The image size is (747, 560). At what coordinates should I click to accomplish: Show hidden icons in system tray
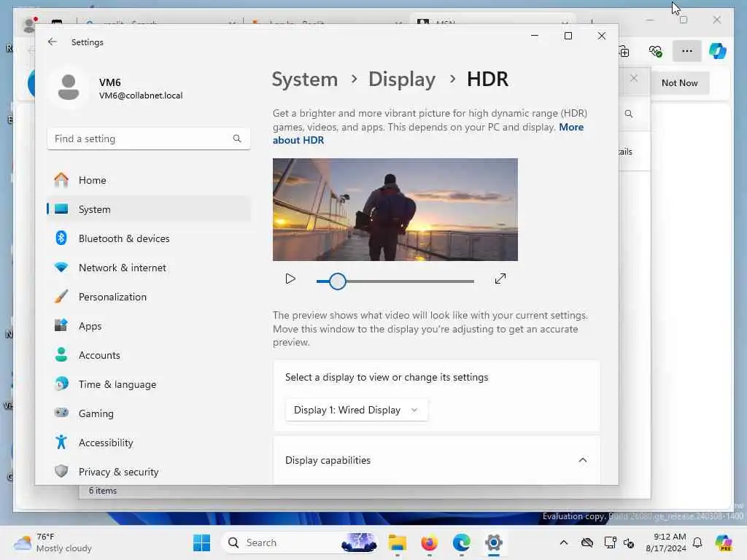pos(564,542)
